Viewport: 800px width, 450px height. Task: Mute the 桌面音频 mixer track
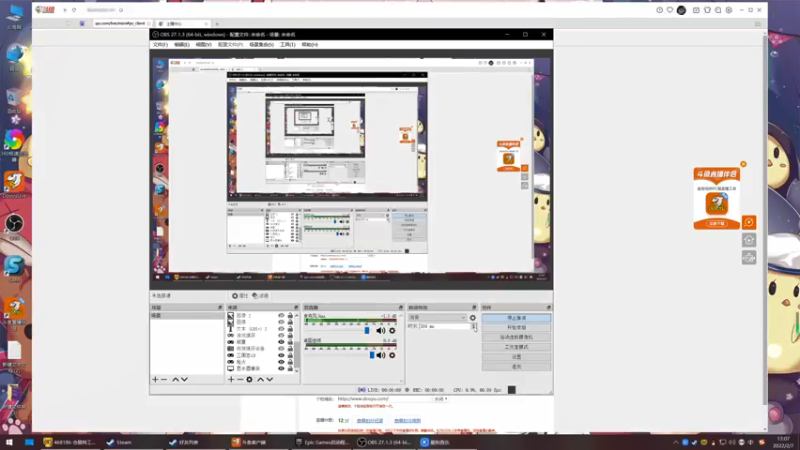[x=381, y=355]
